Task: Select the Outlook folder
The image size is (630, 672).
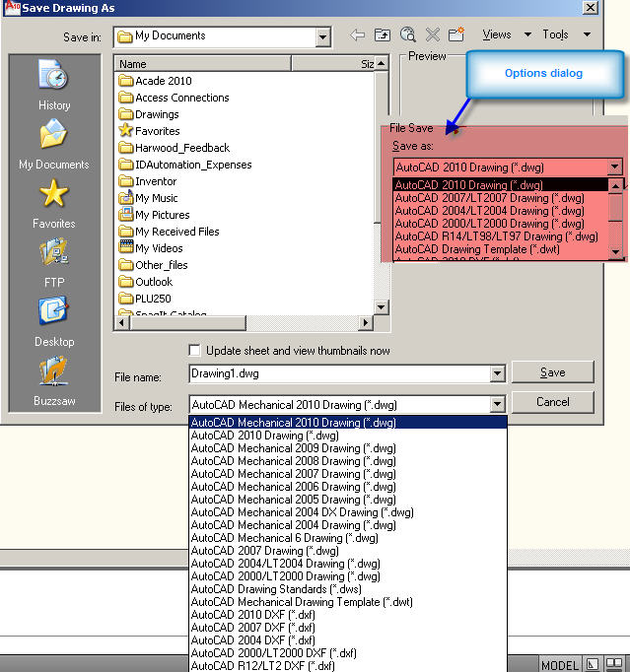Action: coord(146,281)
